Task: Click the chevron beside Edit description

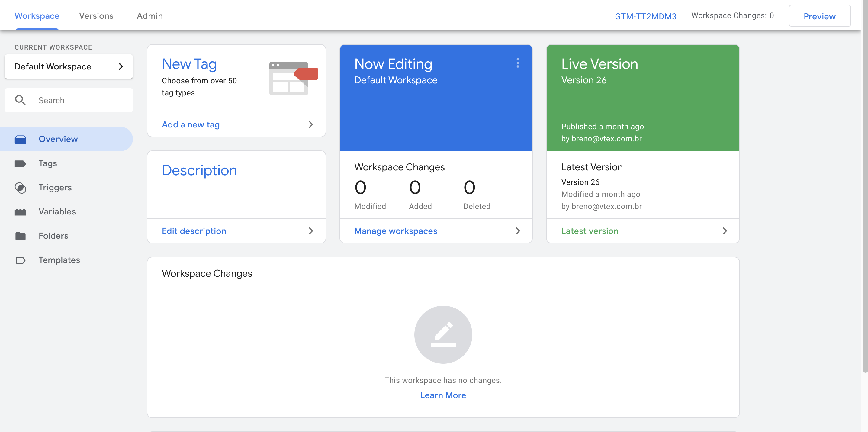Action: [x=311, y=231]
